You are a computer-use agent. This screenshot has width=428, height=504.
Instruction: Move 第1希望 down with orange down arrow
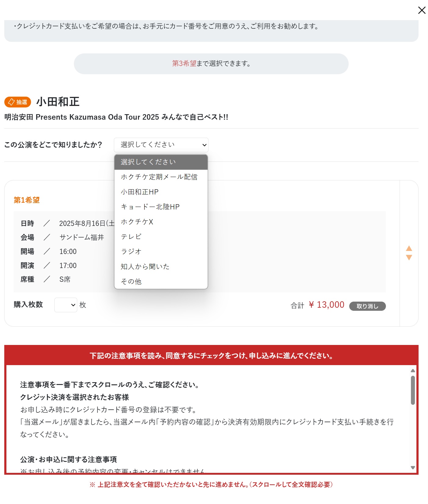[409, 257]
